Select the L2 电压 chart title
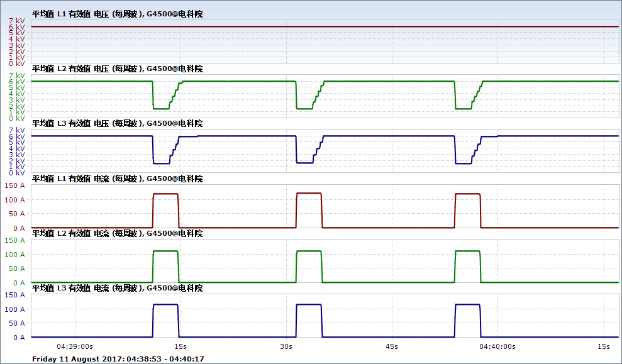This screenshot has height=364, width=622. click(x=117, y=69)
